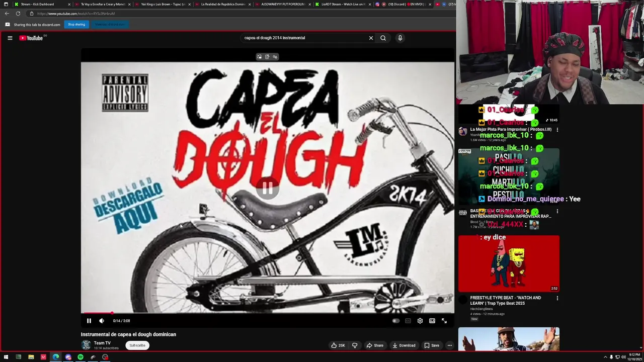Pause the video using the player control bar

coord(89,321)
